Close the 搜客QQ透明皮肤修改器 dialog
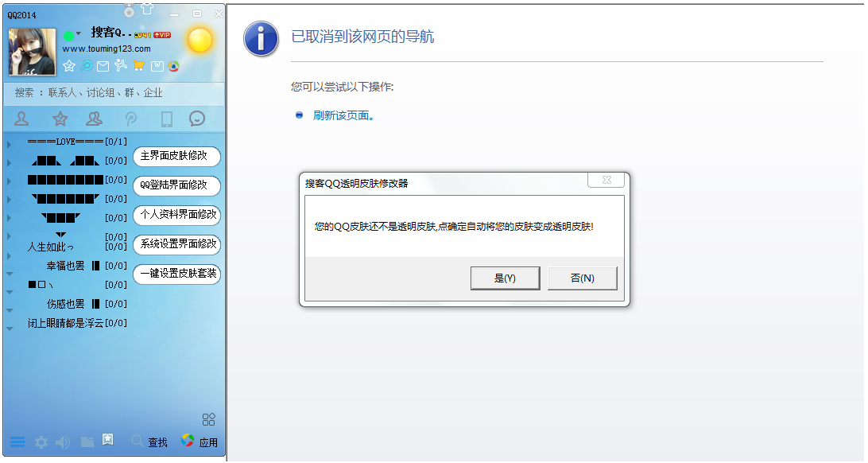The width and height of the screenshot is (868, 463). coord(606,180)
